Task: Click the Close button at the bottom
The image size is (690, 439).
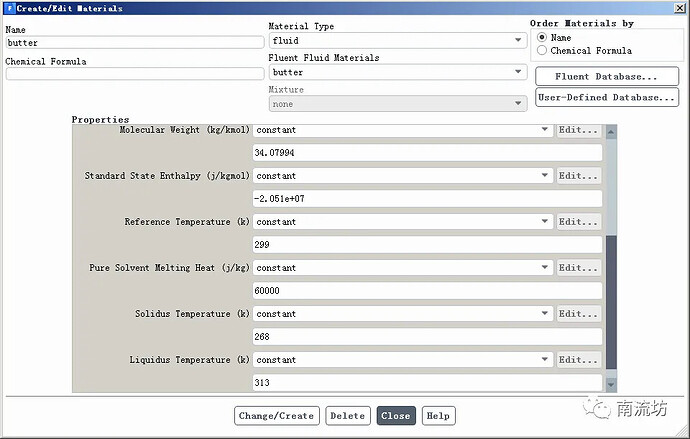Action: pyautogui.click(x=396, y=416)
